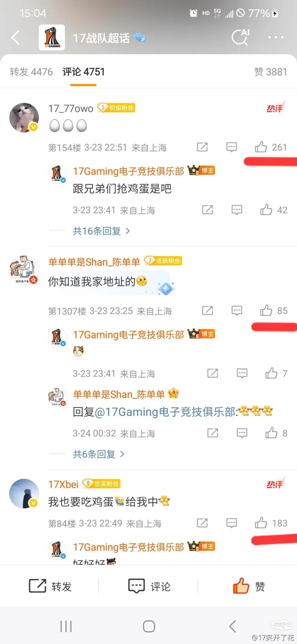This screenshot has width=297, height=644.
Task: Open 17_77owo's cat avatar profile
Action: (x=24, y=118)
